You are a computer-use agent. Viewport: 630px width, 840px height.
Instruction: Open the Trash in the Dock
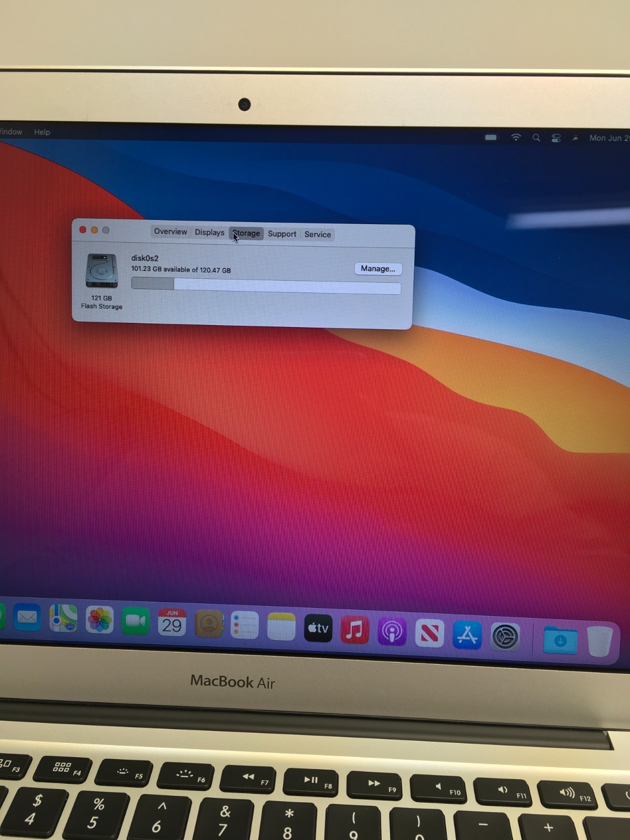click(x=600, y=641)
